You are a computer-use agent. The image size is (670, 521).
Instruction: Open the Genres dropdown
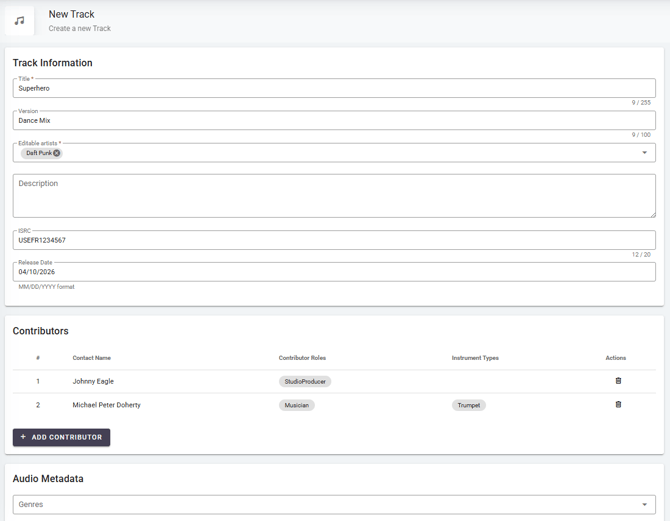pyautogui.click(x=644, y=505)
